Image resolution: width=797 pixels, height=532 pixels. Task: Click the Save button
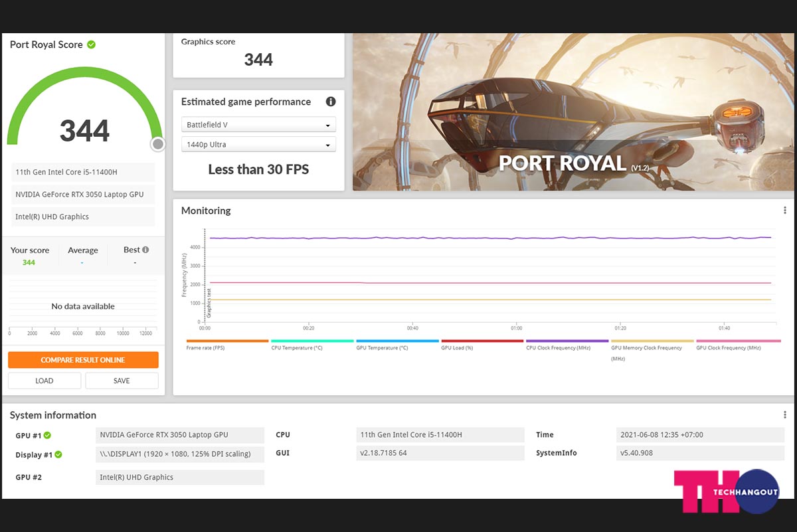click(x=122, y=381)
